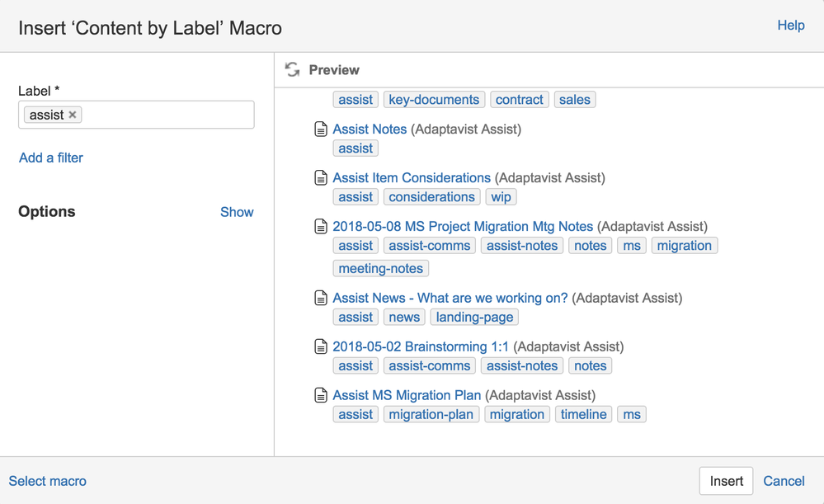
Task: Click inside the Label input field
Action: click(x=165, y=115)
